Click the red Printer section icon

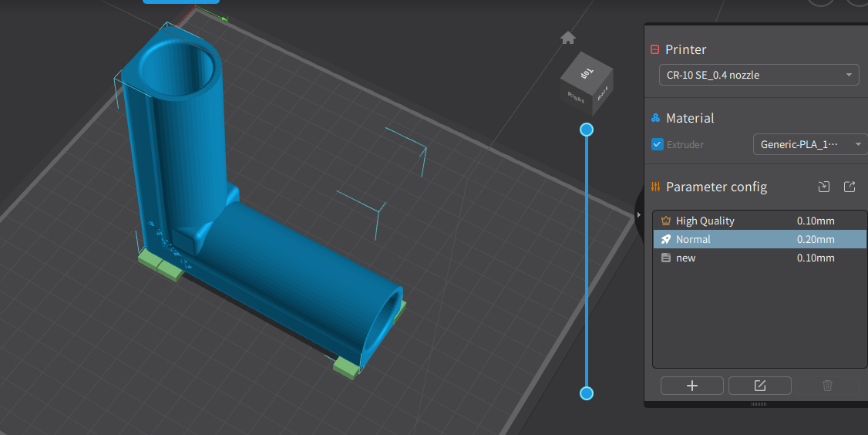pyautogui.click(x=655, y=49)
